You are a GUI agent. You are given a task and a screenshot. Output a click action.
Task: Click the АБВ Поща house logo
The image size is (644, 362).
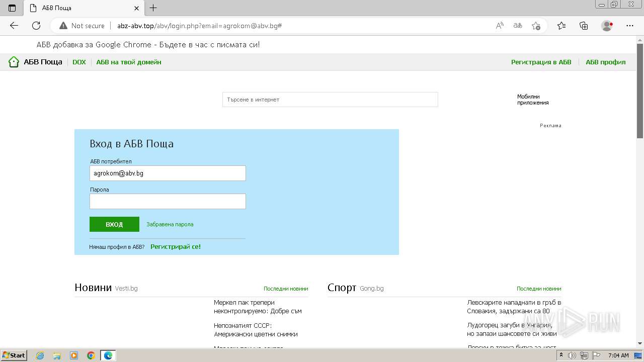pyautogui.click(x=14, y=62)
